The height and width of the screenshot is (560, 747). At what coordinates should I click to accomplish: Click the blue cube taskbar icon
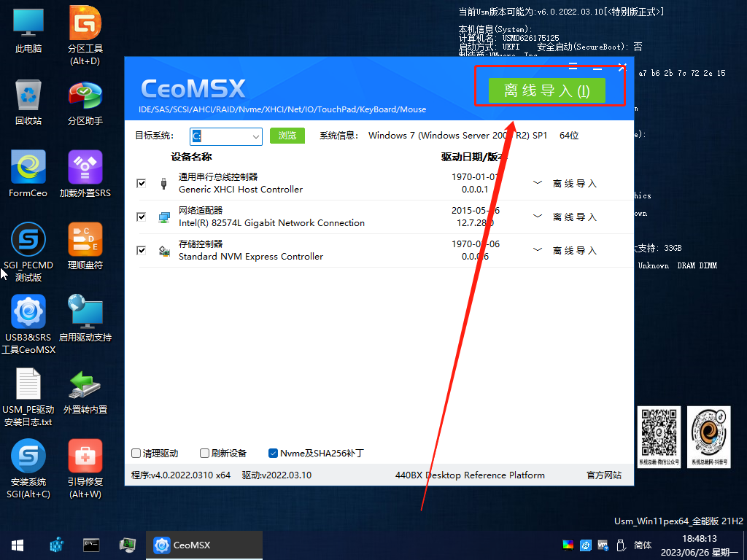click(x=57, y=545)
